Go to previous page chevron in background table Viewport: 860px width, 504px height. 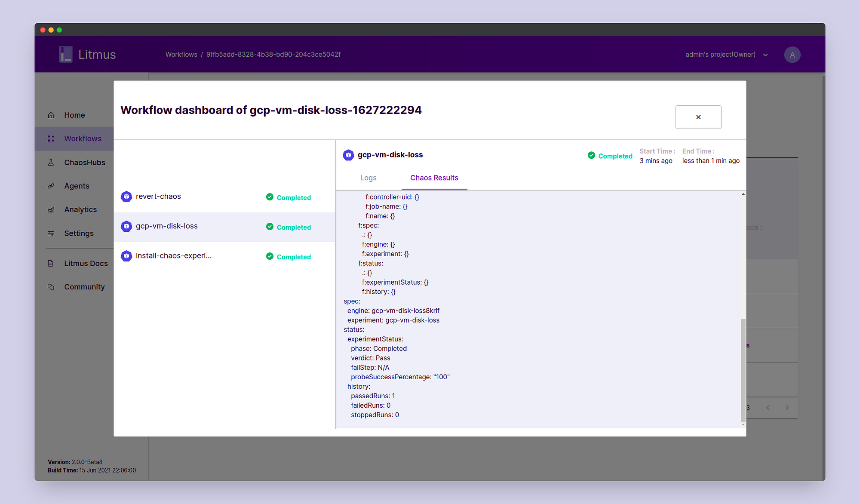[768, 408]
